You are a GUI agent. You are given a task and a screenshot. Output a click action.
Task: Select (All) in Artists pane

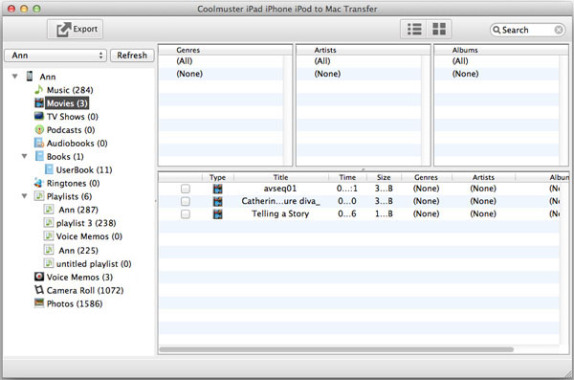point(322,61)
